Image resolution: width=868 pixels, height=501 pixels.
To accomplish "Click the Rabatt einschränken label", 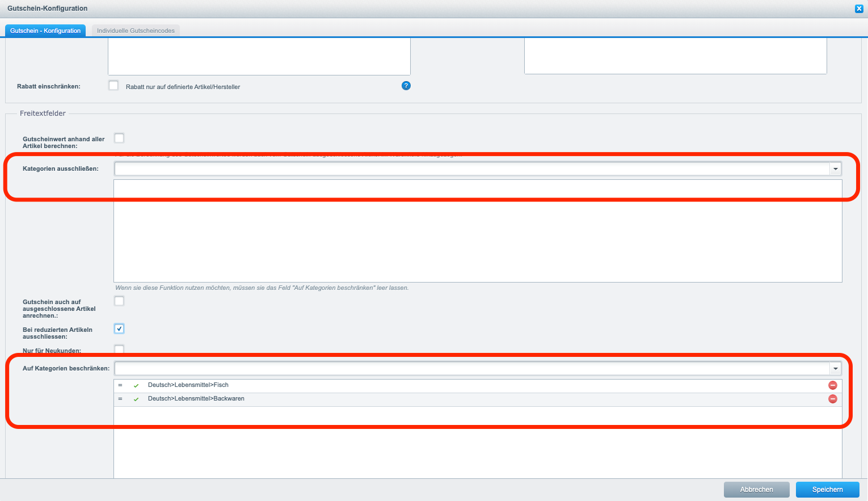I will pyautogui.click(x=49, y=87).
